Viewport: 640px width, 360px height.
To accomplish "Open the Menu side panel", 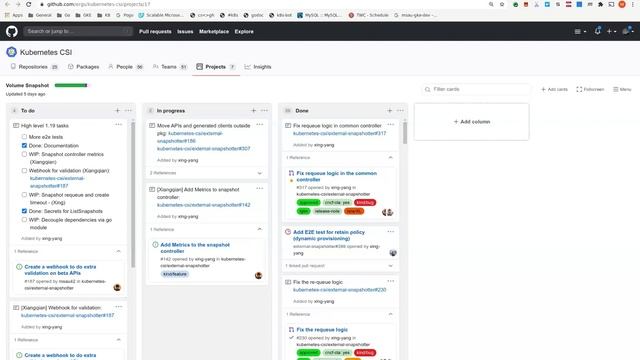I will [622, 89].
